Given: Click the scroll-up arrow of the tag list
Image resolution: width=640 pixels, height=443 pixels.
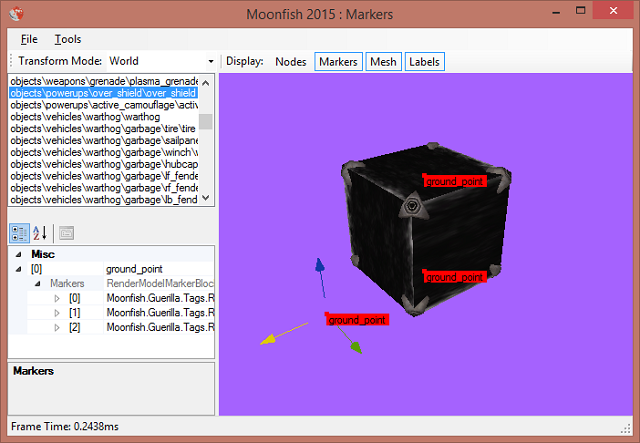Looking at the screenshot, I should coord(205,82).
